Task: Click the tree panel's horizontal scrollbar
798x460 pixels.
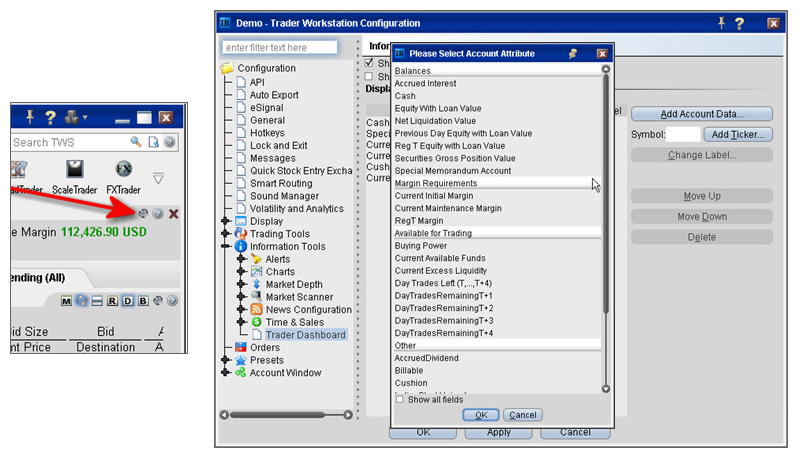Action: click(x=277, y=415)
